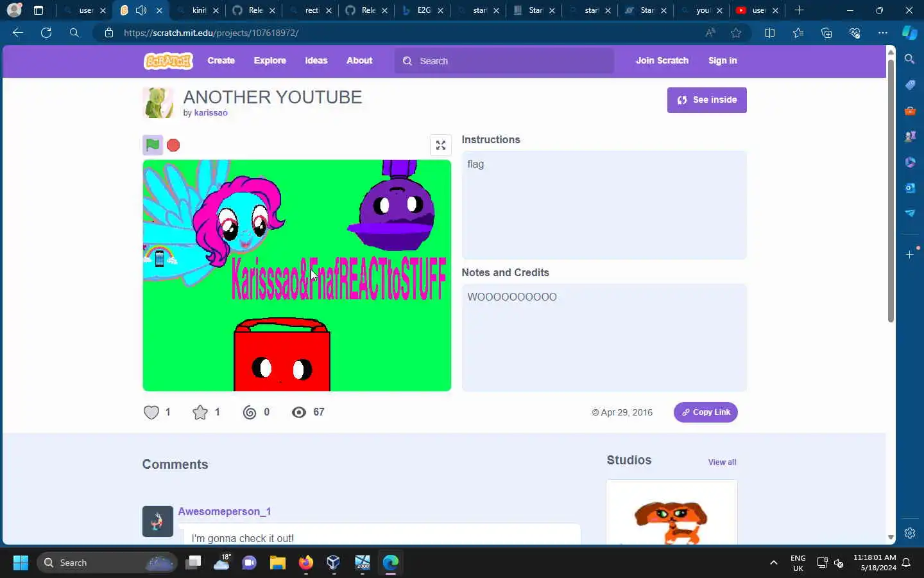Open the read aloud icon in address bar

click(x=710, y=33)
